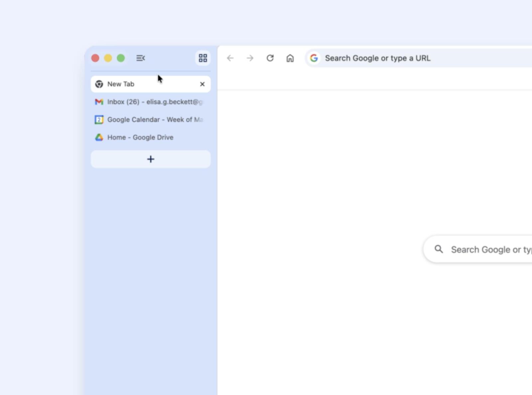Image resolution: width=532 pixels, height=395 pixels.
Task: Switch to Home - Google Drive tab
Action: (140, 137)
